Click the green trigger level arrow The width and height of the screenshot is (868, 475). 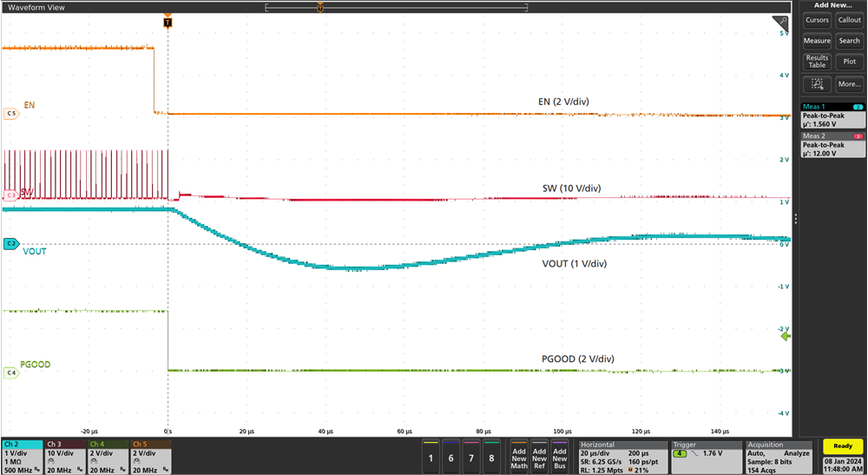pos(786,337)
